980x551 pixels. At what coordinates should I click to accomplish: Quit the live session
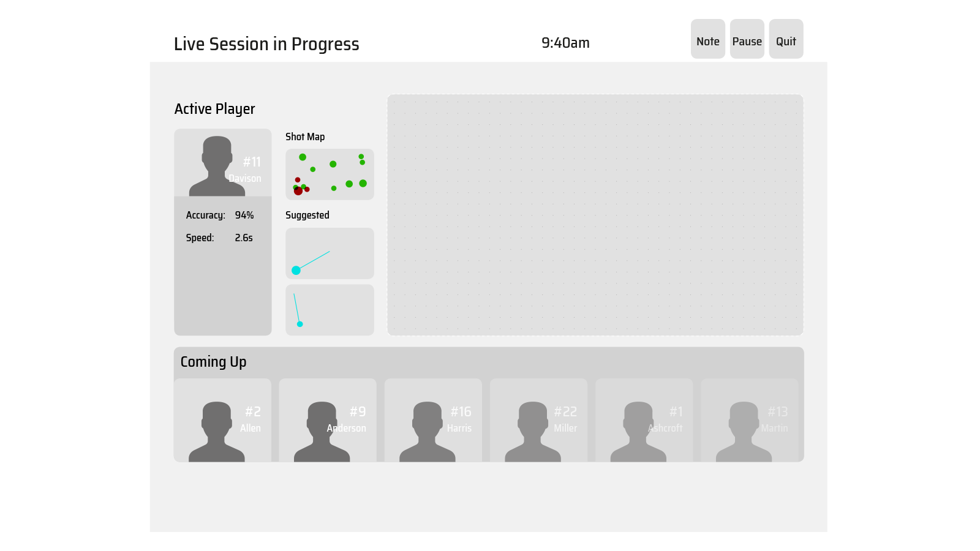[x=786, y=39]
